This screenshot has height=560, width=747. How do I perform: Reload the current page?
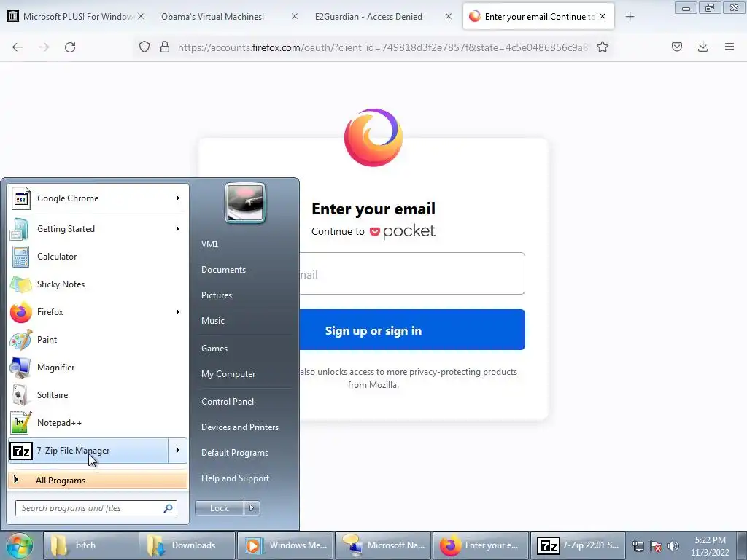[x=70, y=47]
